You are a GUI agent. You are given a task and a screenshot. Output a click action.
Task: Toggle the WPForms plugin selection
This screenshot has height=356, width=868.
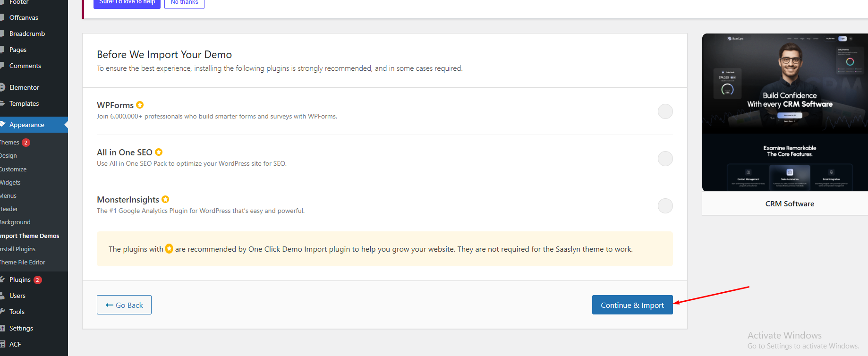[x=665, y=111]
